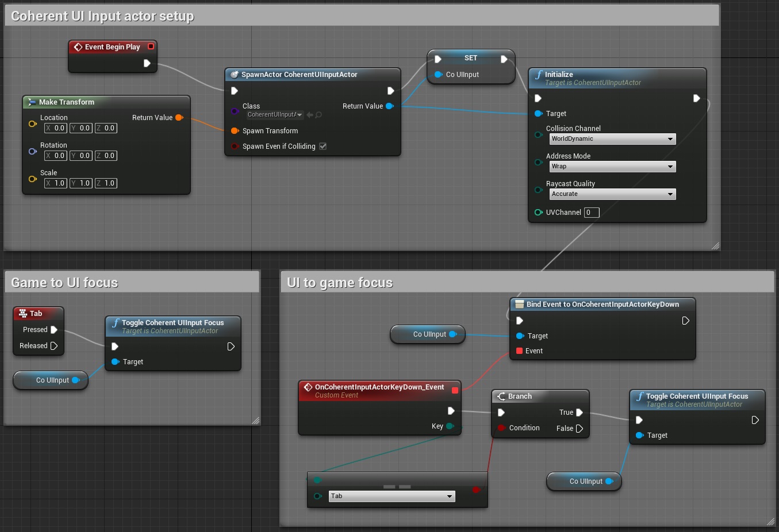Select the Co UIInput variable below Branch
Screen dimensions: 779x532
click(x=584, y=481)
